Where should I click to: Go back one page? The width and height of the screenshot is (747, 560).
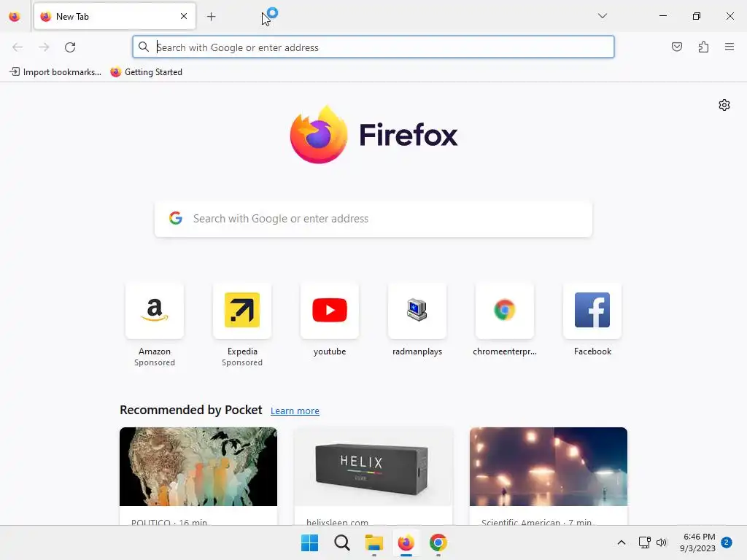(18, 47)
